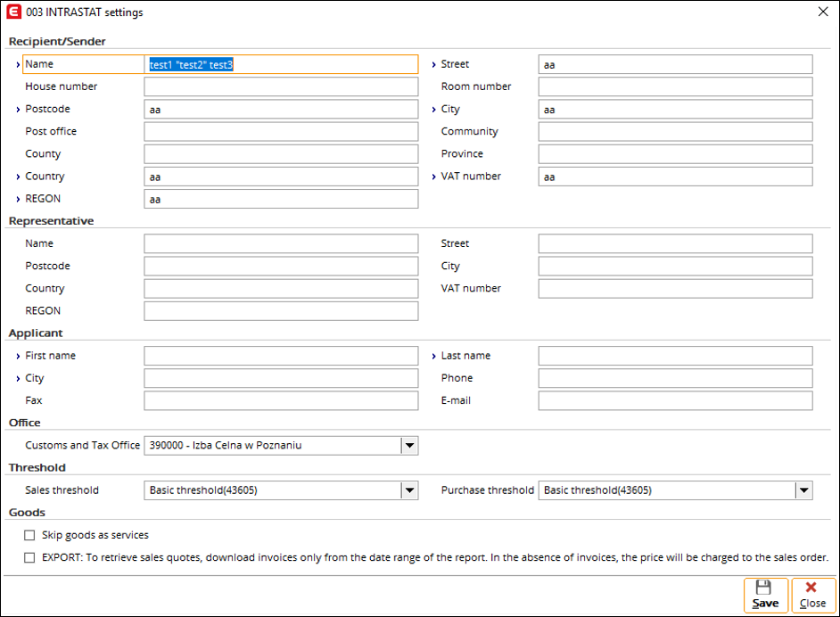Screen dimensions: 840x617
Task: Click the Community input field
Action: [676, 132]
